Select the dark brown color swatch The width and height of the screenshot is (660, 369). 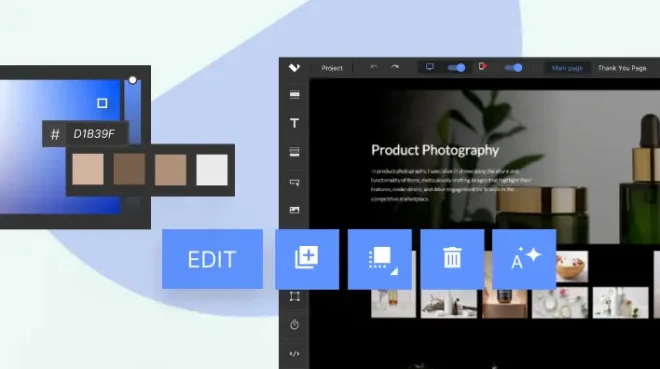pyautogui.click(x=129, y=170)
